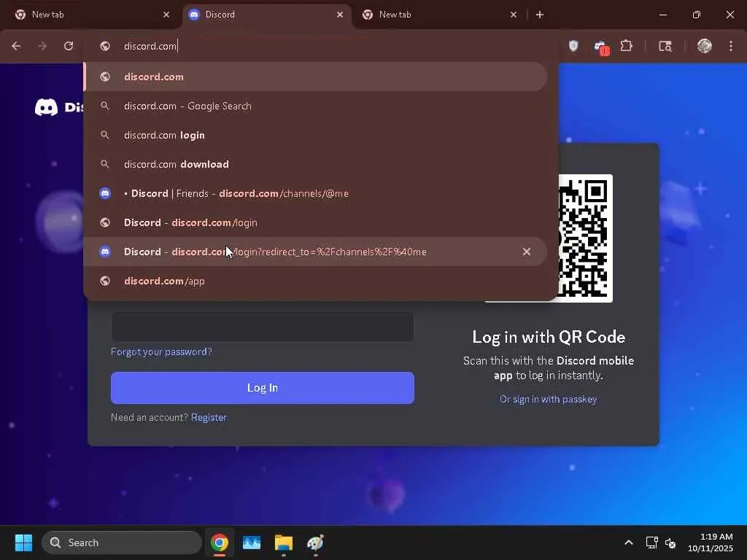Click the Forgot your password link
Screen dimensions: 747x560
pyautogui.click(x=161, y=352)
